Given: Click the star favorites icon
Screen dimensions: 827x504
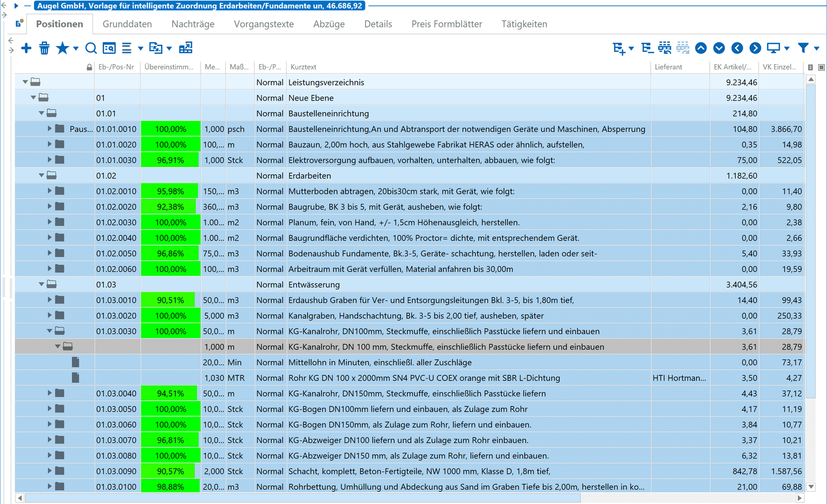Looking at the screenshot, I should (x=62, y=49).
